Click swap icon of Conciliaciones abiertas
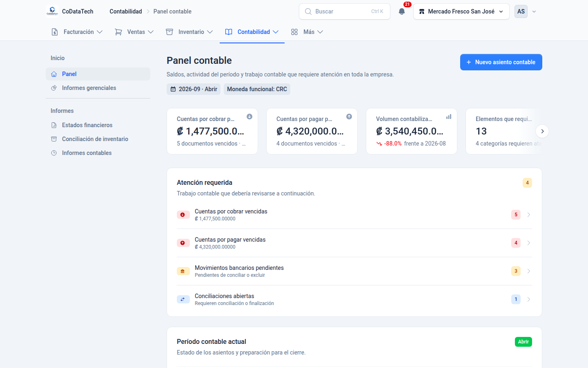This screenshot has width=588, height=368. pos(183,299)
